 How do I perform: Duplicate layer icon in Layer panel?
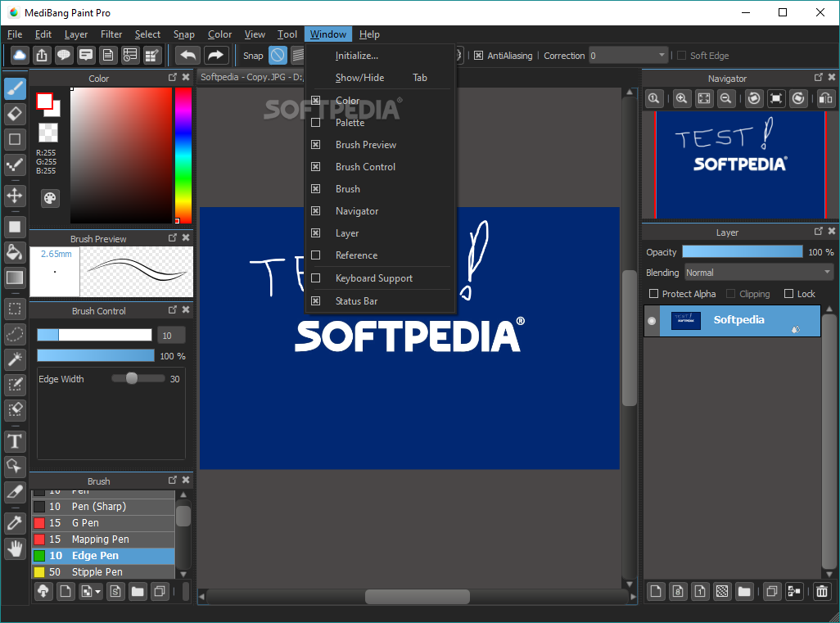(x=772, y=591)
